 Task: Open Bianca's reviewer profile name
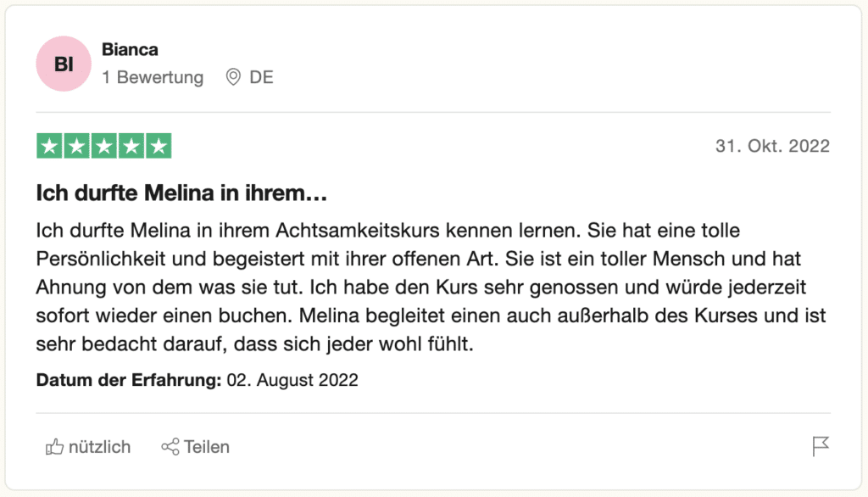pyautogui.click(x=130, y=49)
